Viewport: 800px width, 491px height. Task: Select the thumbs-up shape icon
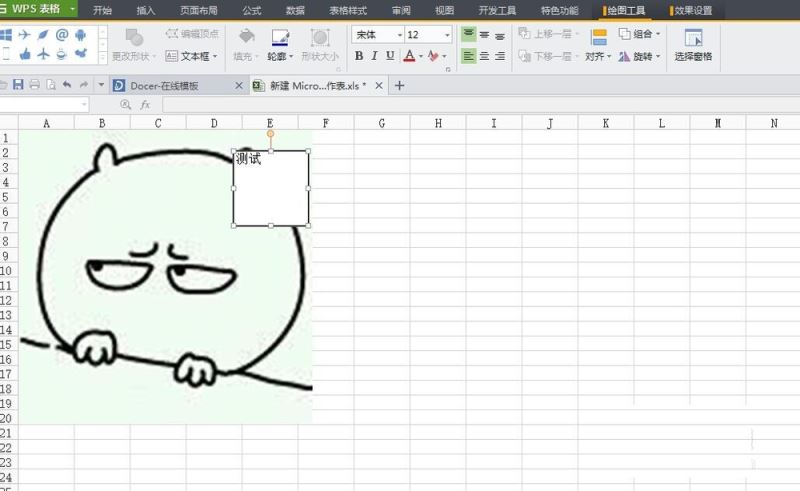24,54
